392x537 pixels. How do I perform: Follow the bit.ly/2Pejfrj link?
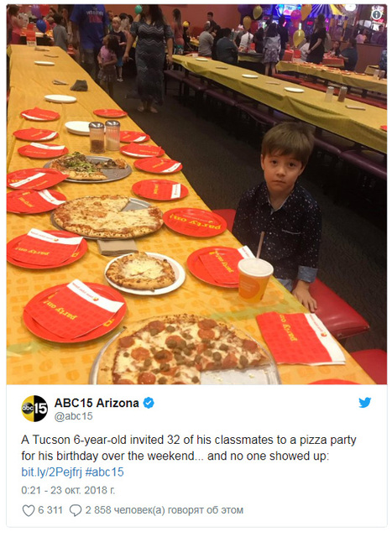tap(52, 472)
